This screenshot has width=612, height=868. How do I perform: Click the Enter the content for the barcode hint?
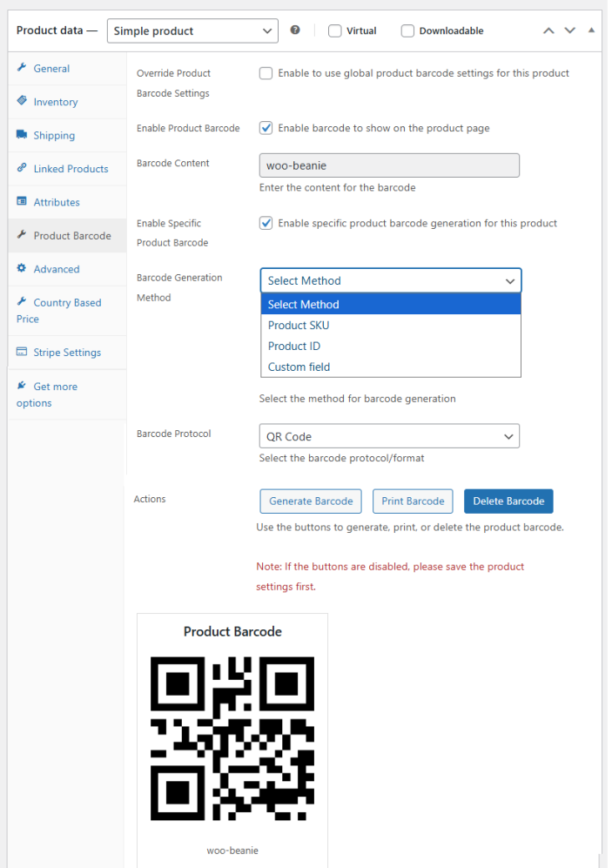(338, 187)
